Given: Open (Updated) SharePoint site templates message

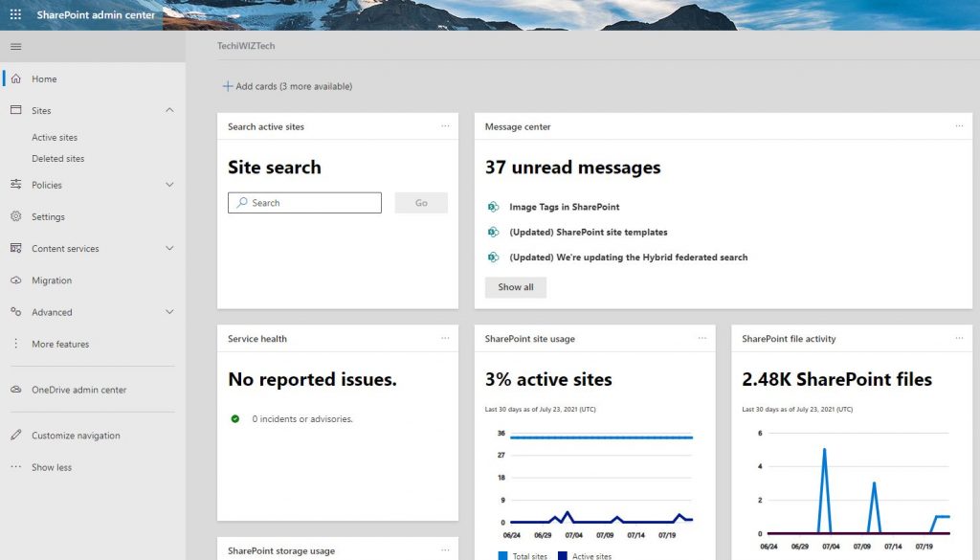Looking at the screenshot, I should tap(589, 232).
